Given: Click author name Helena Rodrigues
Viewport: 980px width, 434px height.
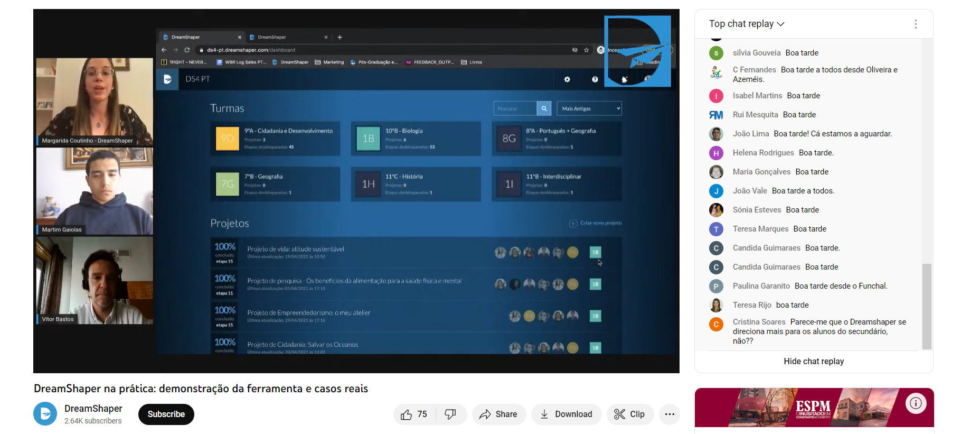Looking at the screenshot, I should tap(764, 153).
